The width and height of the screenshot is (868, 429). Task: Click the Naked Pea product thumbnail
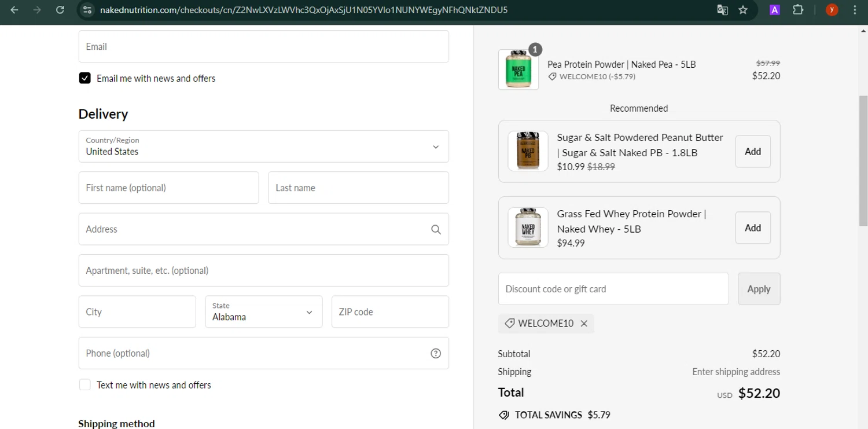coord(518,70)
